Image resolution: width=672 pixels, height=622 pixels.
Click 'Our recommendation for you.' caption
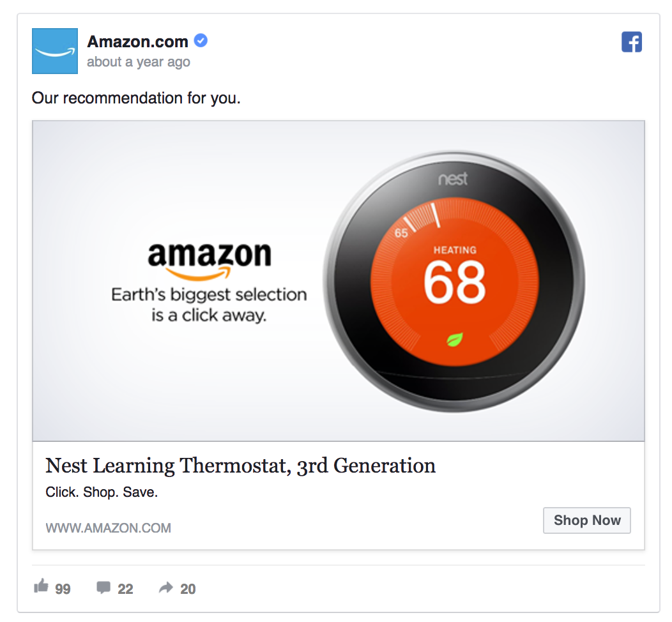(136, 98)
